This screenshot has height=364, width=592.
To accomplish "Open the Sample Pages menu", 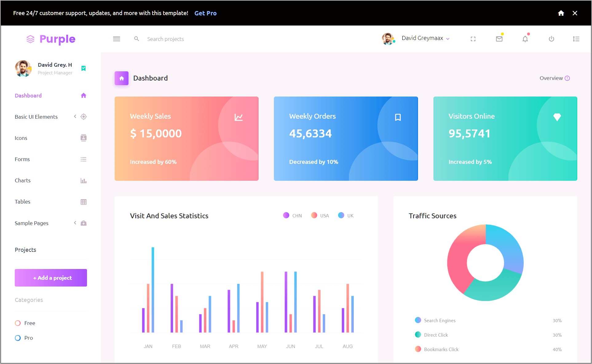I will pyautogui.click(x=32, y=223).
